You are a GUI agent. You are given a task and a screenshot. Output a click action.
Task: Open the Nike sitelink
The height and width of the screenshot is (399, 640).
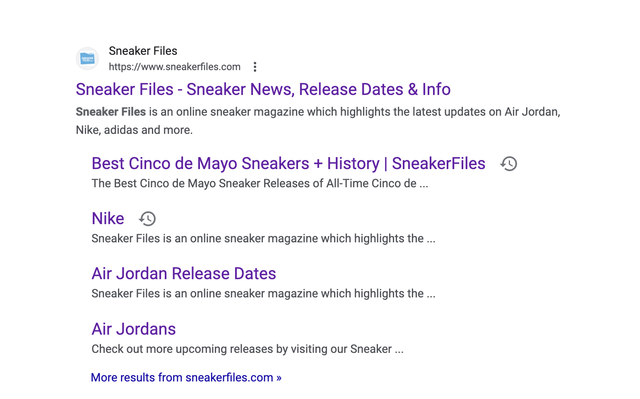[x=108, y=219]
